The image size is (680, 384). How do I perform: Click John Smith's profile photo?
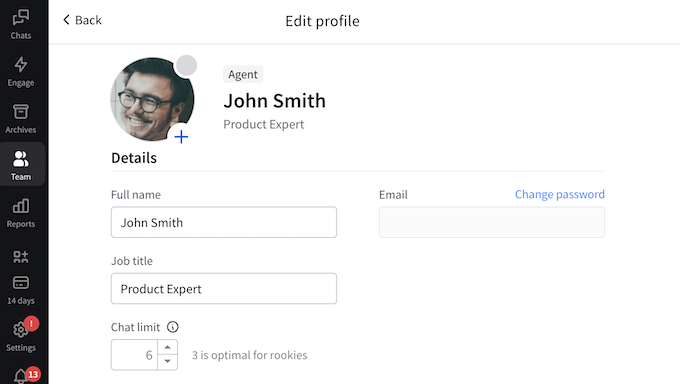[x=152, y=99]
